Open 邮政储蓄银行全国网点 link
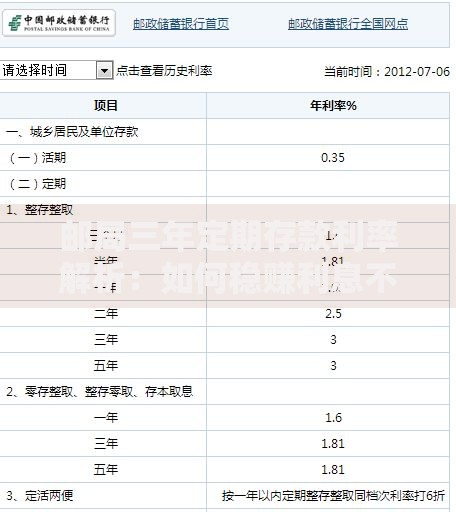This screenshot has width=456, height=512. pos(348,24)
